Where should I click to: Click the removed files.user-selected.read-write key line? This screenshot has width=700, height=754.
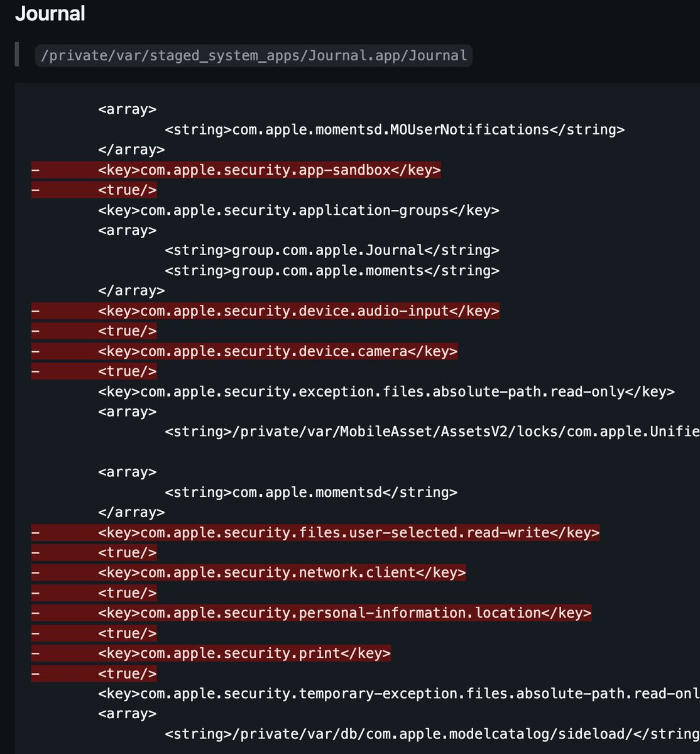(x=349, y=533)
